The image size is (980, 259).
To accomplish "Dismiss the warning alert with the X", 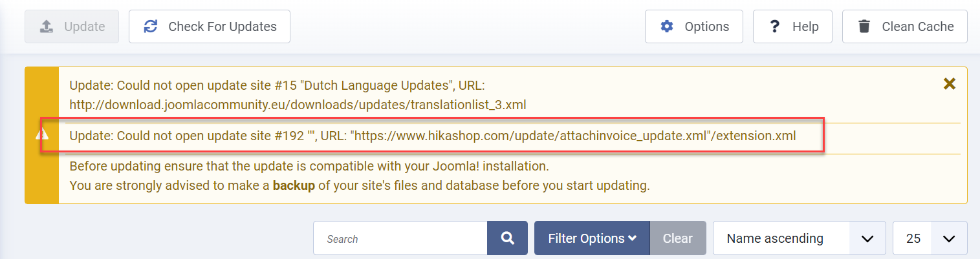I will point(949,84).
